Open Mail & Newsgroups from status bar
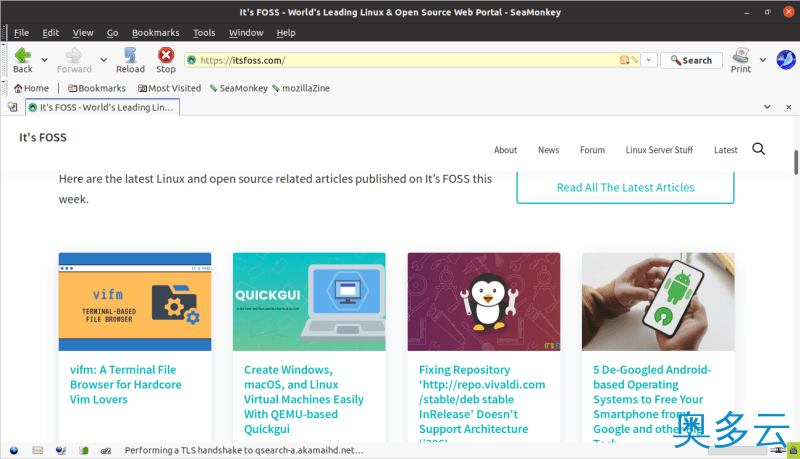 tap(38, 450)
